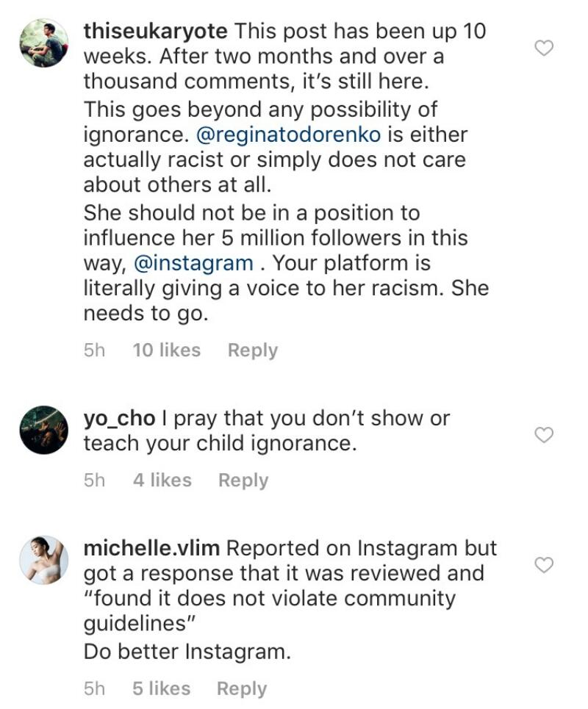Visit the michelle.vlim username profile

pos(152,549)
